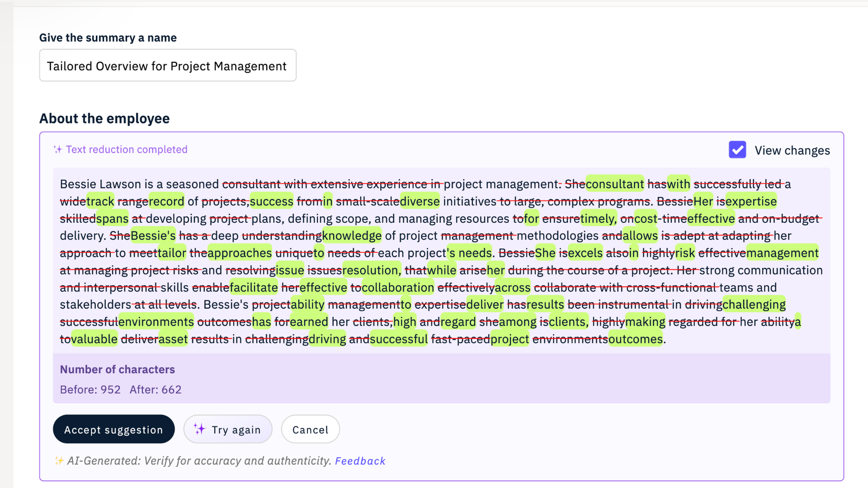Click inside the employee summary text area
Screen dimensions: 868x488
(x=441, y=261)
